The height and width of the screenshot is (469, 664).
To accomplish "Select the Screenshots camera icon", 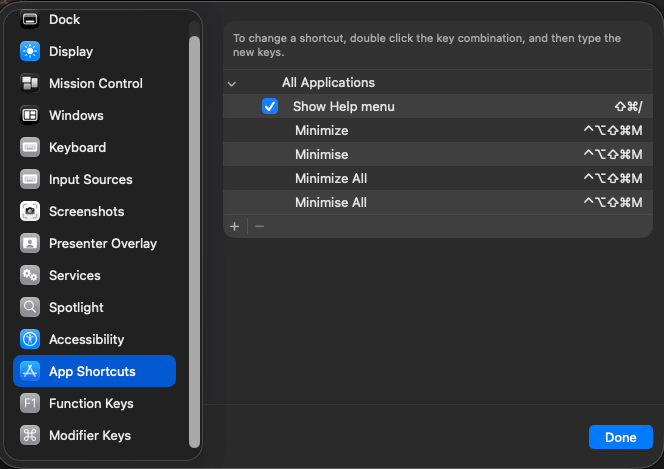I will [30, 211].
